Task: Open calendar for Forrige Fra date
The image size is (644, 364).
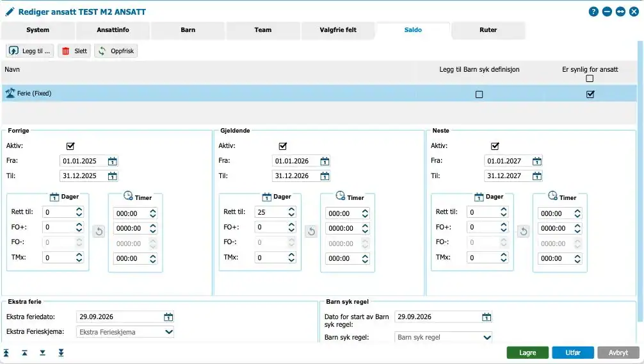Action: tap(112, 161)
